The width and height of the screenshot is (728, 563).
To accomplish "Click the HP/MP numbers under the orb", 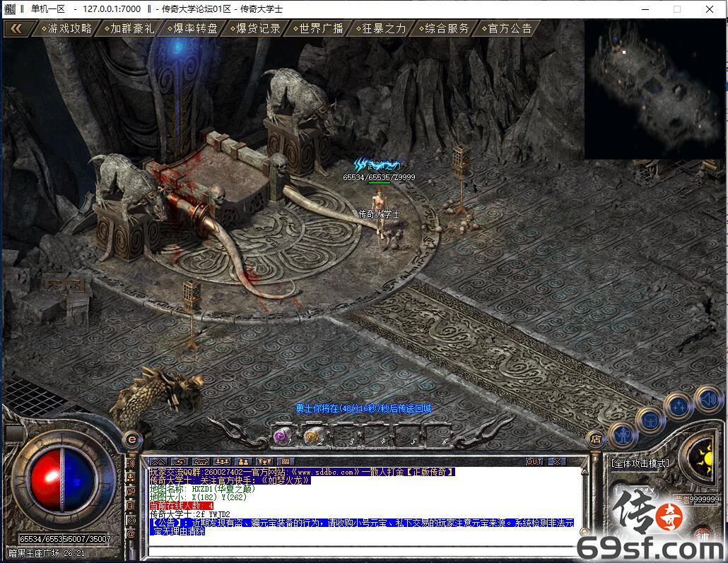I will click(65, 539).
